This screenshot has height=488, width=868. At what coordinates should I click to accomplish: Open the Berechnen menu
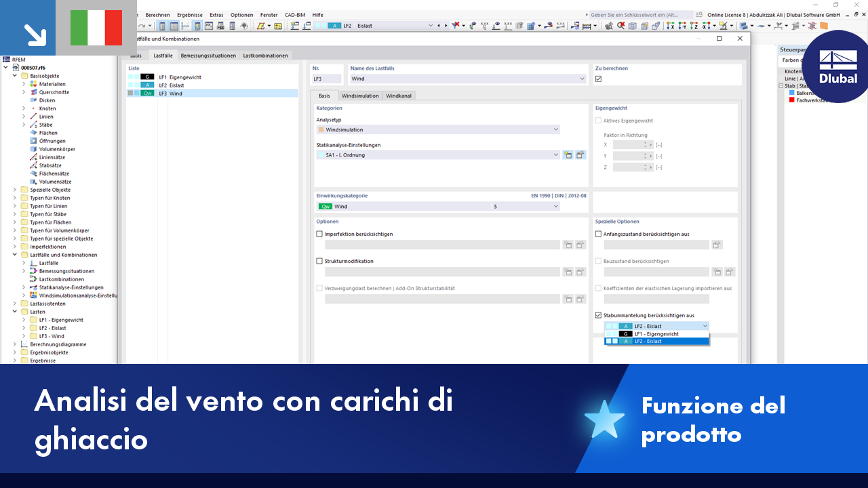[x=157, y=15]
